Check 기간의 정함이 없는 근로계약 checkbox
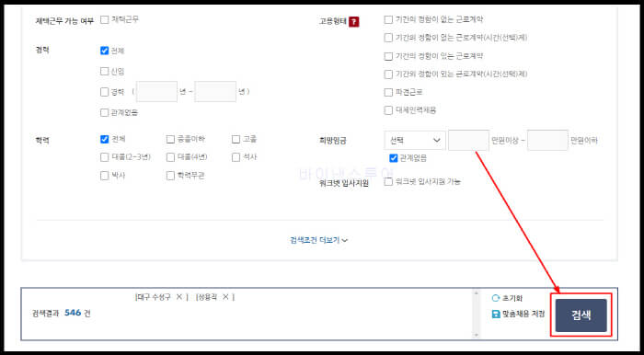644x355 pixels. (x=388, y=19)
